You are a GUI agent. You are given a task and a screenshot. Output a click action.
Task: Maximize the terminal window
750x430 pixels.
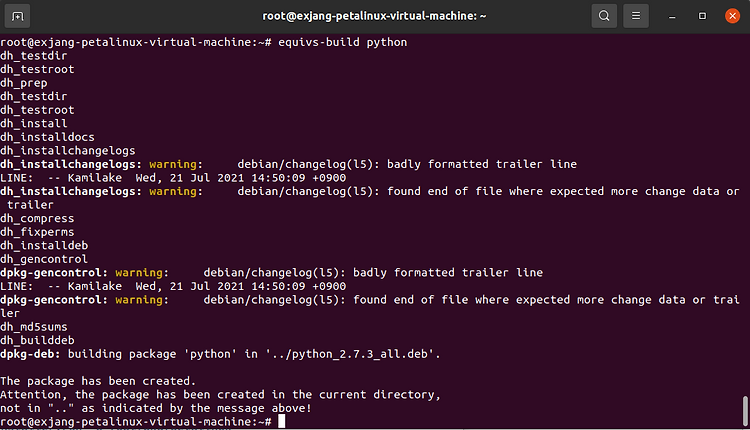[703, 16]
